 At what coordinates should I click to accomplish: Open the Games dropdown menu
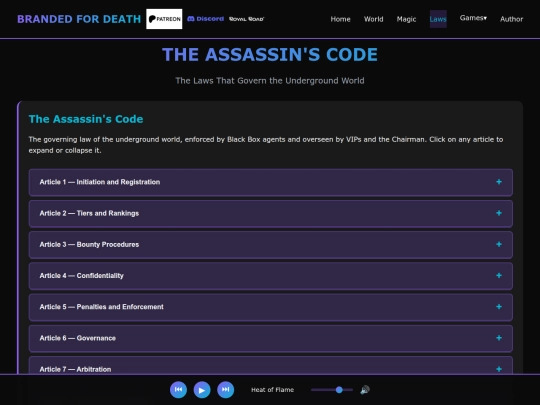(473, 18)
